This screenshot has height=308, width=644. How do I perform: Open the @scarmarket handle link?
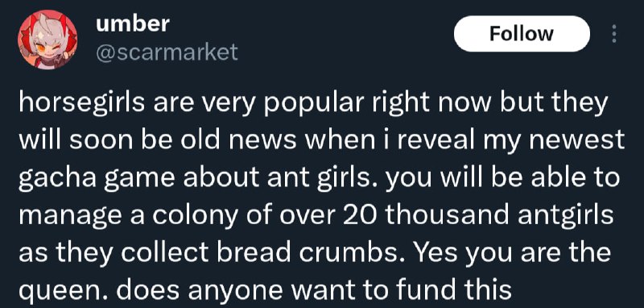[x=167, y=52]
